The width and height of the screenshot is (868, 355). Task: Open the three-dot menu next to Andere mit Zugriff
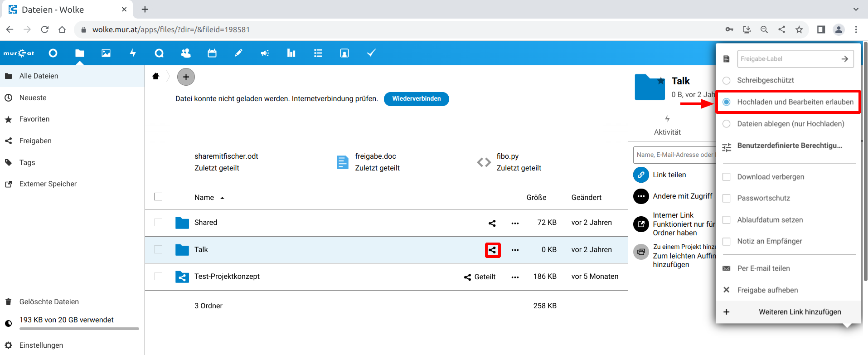pyautogui.click(x=641, y=196)
